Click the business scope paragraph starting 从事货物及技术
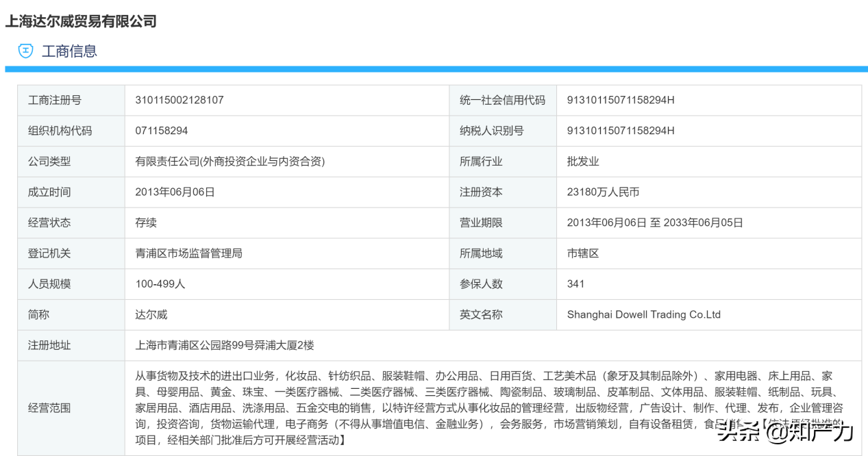The height and width of the screenshot is (456, 868). tap(489, 408)
